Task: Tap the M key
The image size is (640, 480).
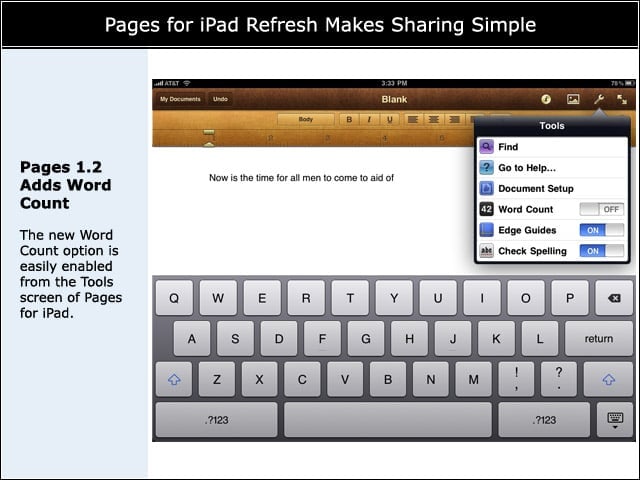Action: tap(473, 379)
